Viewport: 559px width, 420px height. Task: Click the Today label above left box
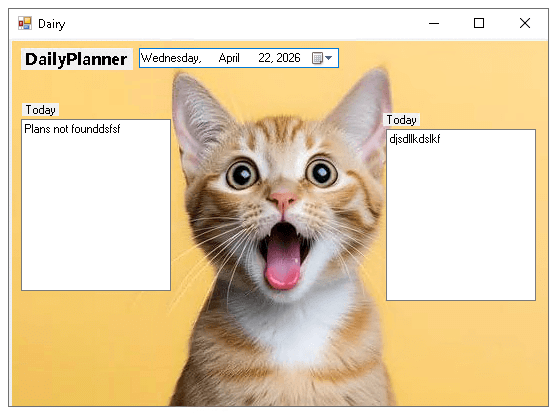click(40, 109)
